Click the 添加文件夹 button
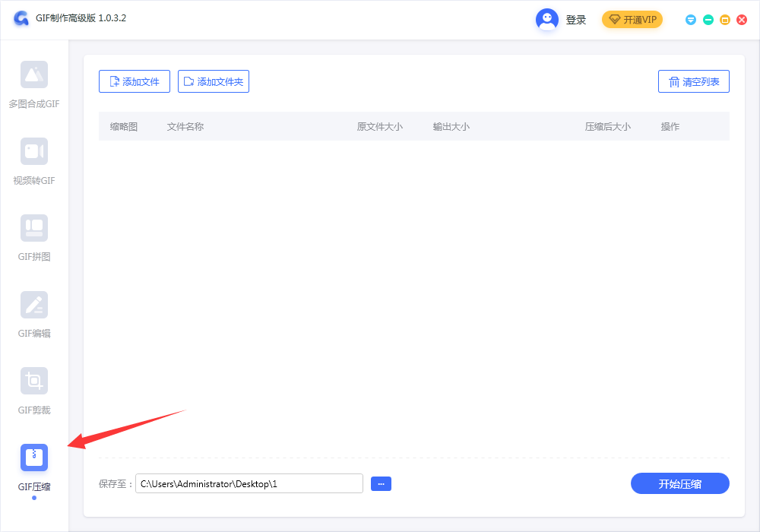The image size is (760, 532). (x=214, y=81)
